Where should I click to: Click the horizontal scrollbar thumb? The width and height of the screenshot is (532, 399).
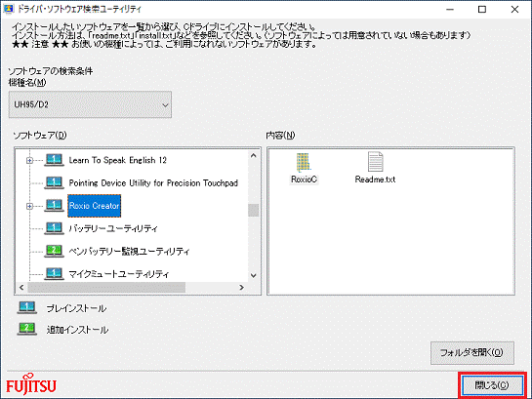[106, 288]
